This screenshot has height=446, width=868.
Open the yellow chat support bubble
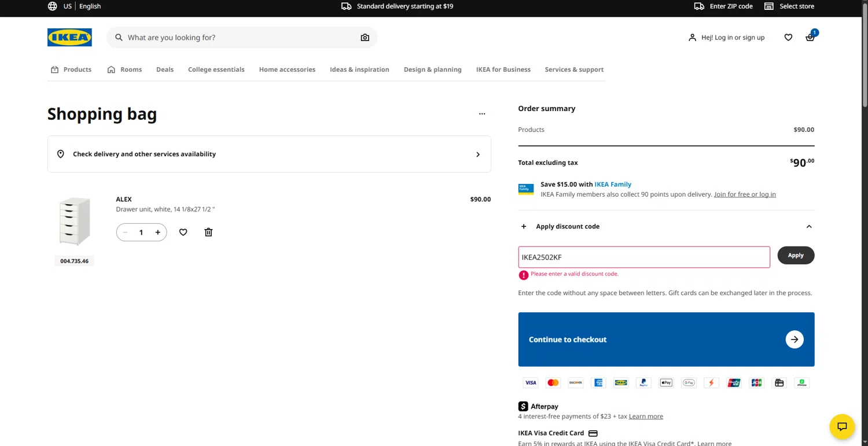coord(842,426)
